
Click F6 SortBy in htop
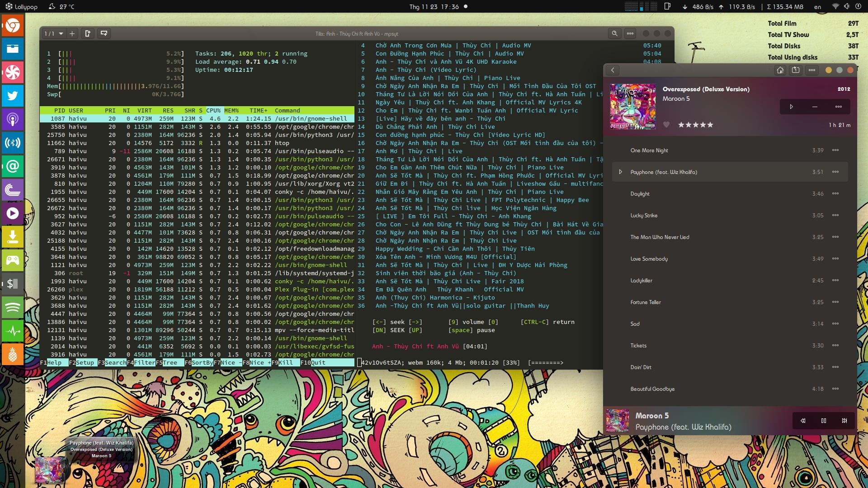click(x=199, y=362)
